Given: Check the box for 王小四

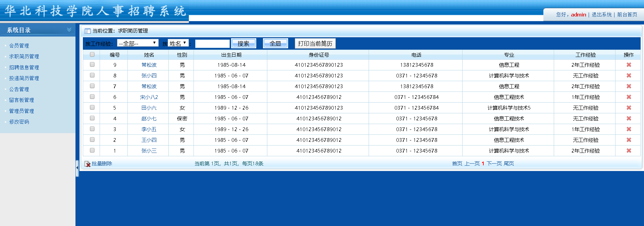Looking at the screenshot, I should pos(92,139).
